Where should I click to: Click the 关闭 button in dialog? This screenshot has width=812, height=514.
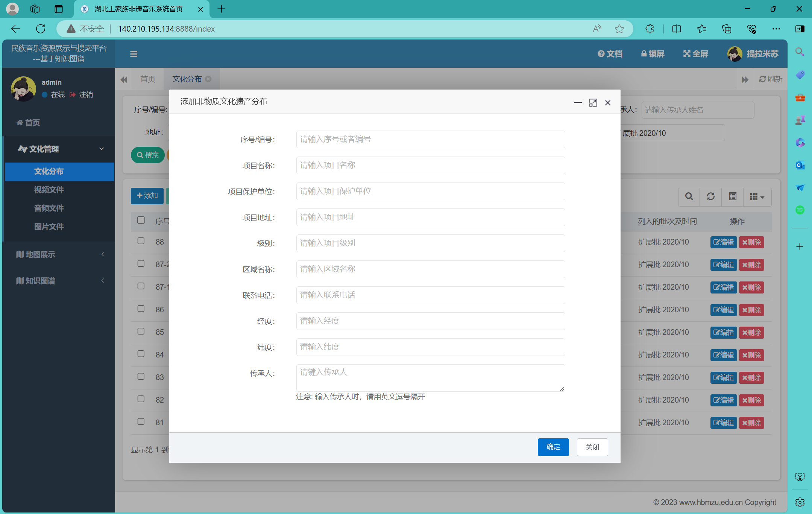(592, 447)
